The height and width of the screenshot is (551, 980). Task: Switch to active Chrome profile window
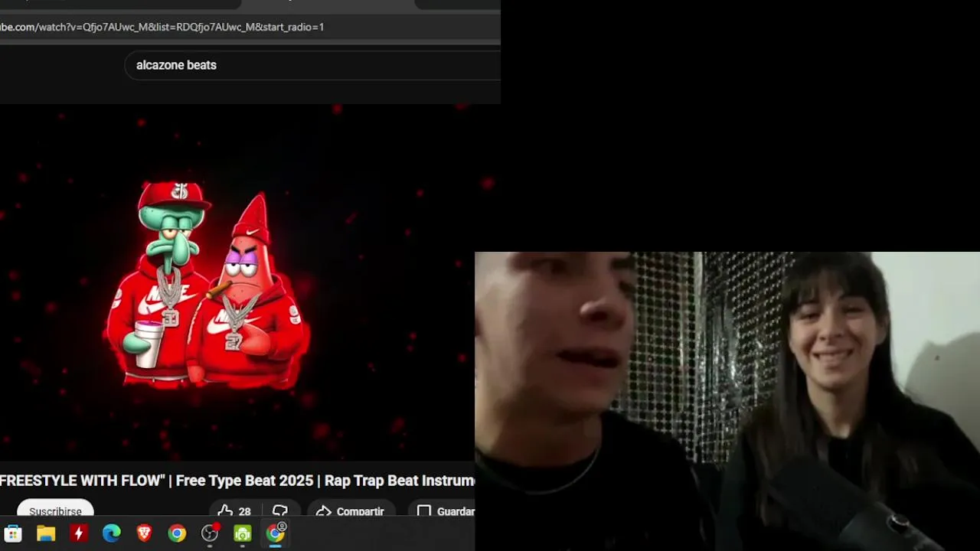pyautogui.click(x=276, y=533)
